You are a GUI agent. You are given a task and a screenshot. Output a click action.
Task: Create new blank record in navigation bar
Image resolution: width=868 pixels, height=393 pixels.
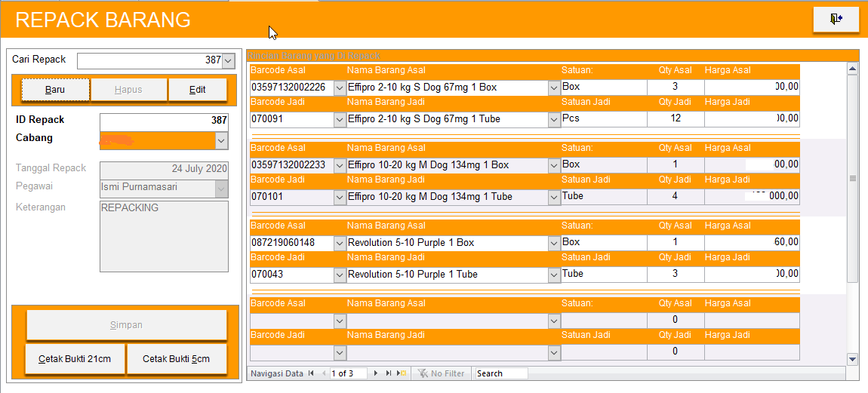coord(402,373)
